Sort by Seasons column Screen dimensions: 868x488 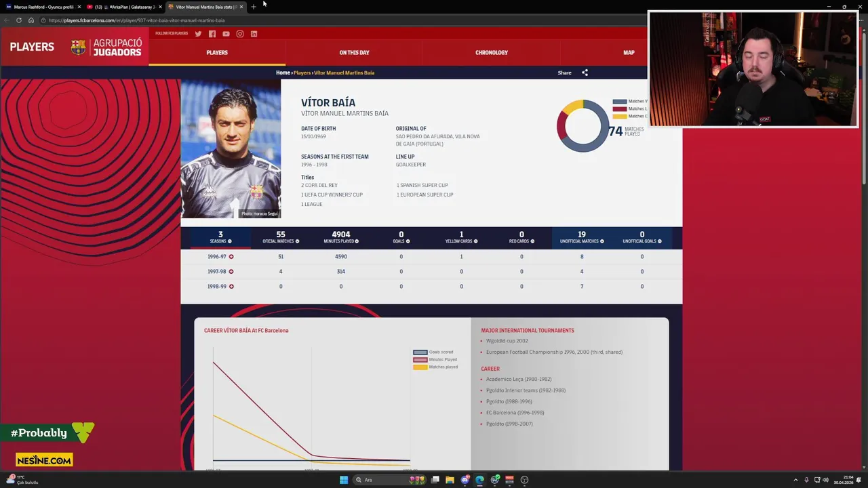coord(220,237)
